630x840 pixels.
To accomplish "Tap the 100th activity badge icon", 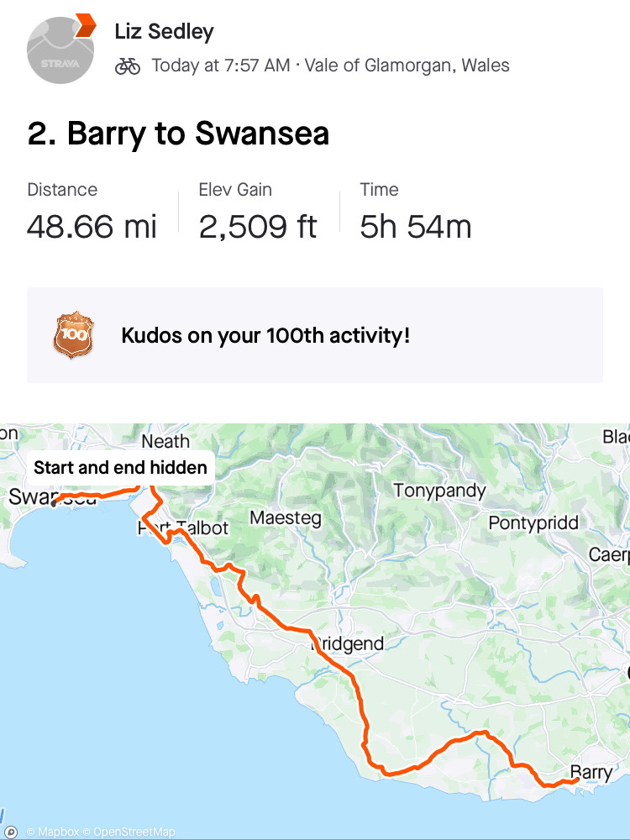I will pos(71,336).
